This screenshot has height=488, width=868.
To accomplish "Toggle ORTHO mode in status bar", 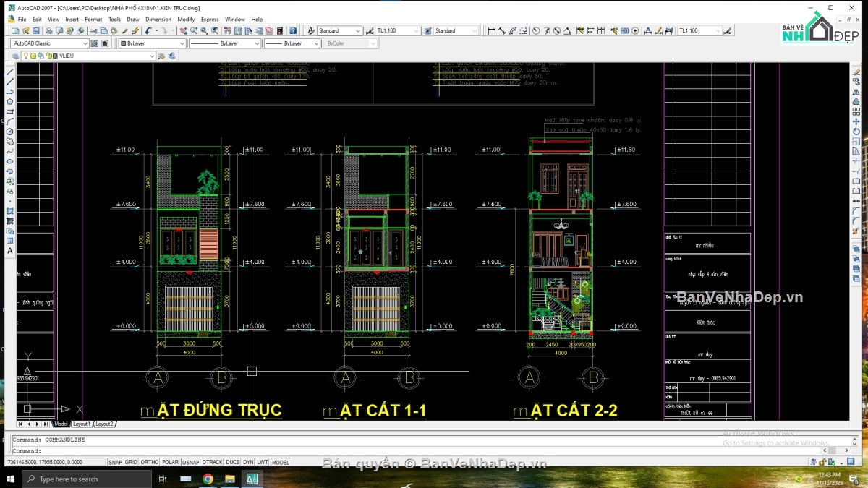I will click(149, 462).
